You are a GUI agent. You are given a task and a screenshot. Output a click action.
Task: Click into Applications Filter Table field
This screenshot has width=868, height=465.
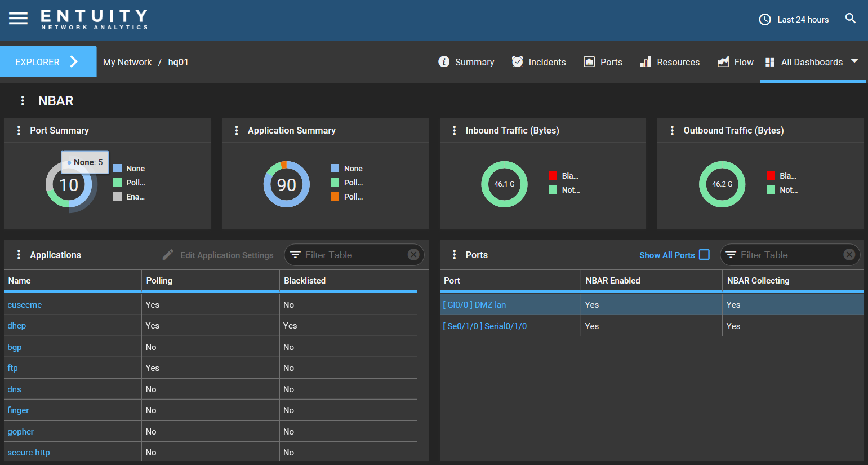(354, 255)
